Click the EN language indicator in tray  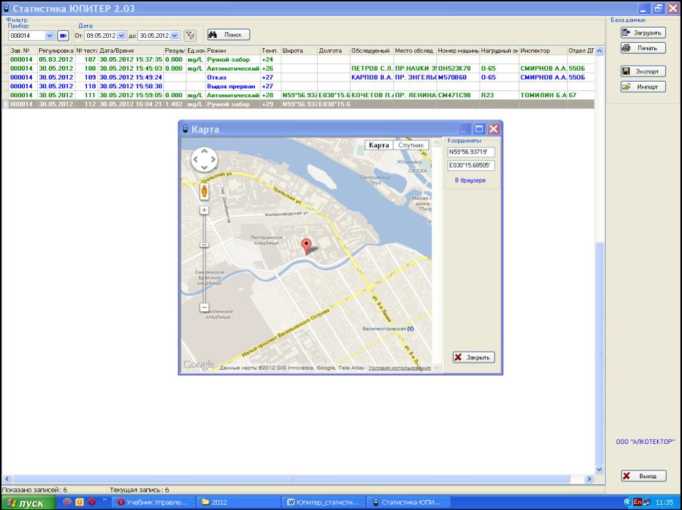pos(638,502)
